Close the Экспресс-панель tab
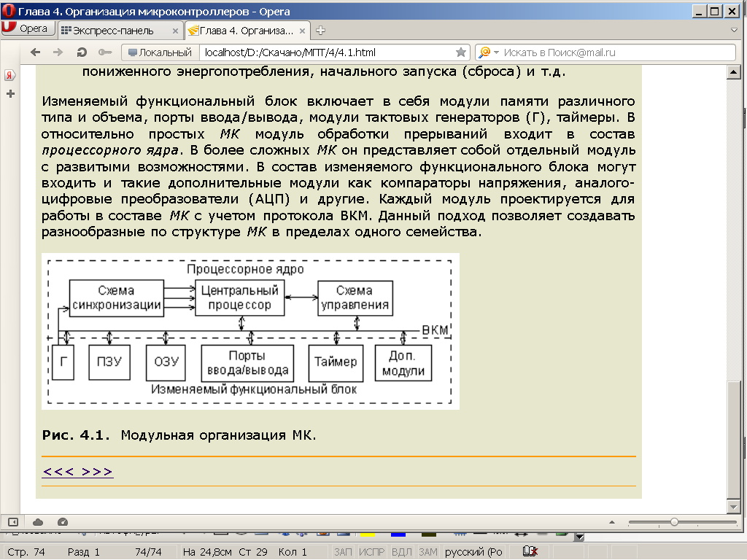 point(175,31)
